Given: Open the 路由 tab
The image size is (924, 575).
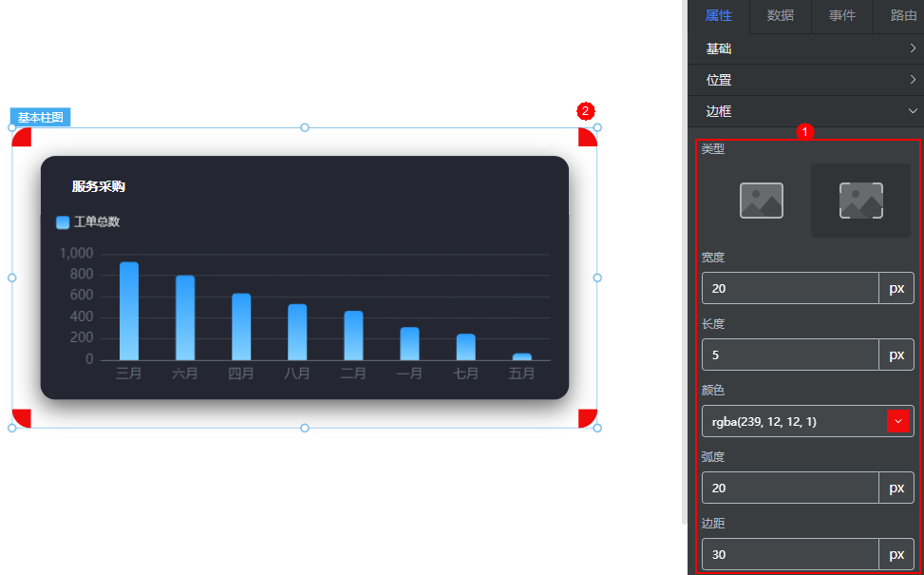Looking at the screenshot, I should click(x=903, y=16).
